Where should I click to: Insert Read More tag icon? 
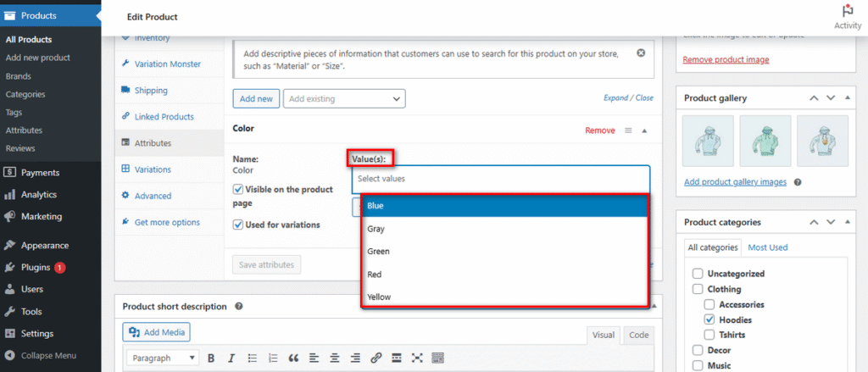point(397,358)
